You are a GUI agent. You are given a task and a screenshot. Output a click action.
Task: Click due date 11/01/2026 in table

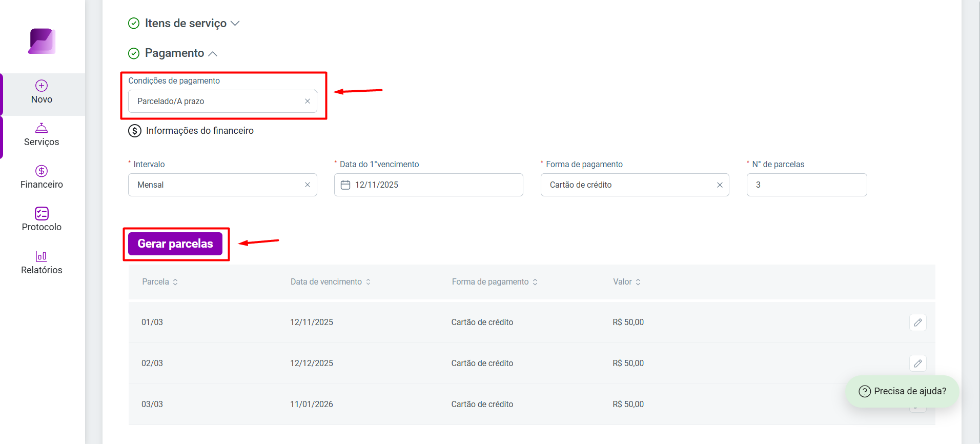[312, 405]
